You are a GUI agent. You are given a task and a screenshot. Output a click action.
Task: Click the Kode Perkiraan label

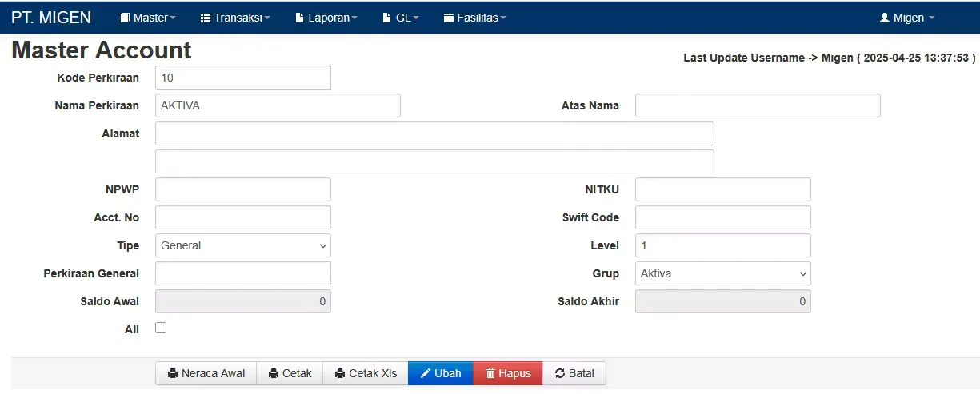[x=98, y=78]
